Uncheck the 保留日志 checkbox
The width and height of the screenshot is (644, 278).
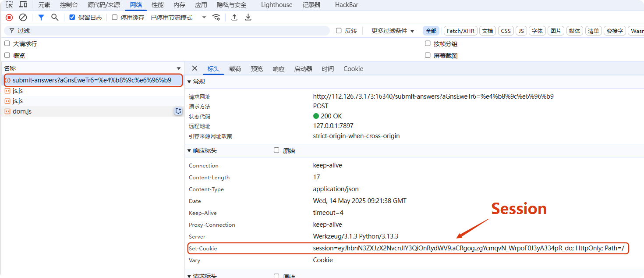tap(72, 18)
